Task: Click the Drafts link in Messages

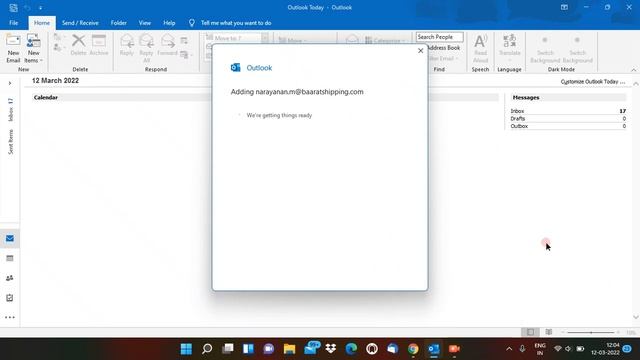Action: pyautogui.click(x=518, y=118)
